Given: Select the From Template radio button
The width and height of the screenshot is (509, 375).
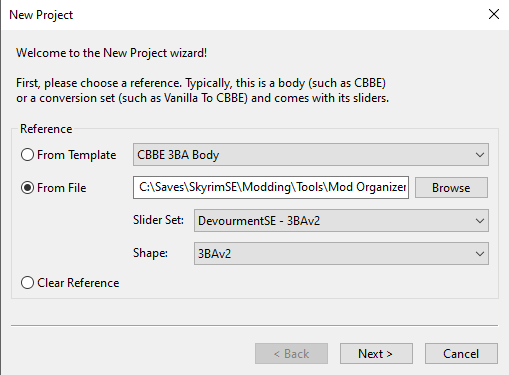Looking at the screenshot, I should coord(27,155).
